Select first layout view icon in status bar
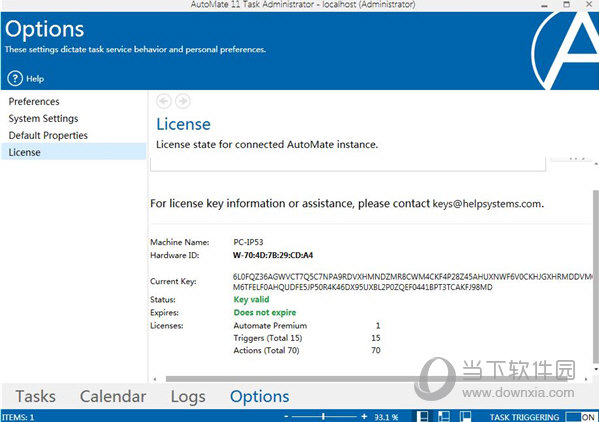The height and width of the screenshot is (422, 599). [x=422, y=417]
